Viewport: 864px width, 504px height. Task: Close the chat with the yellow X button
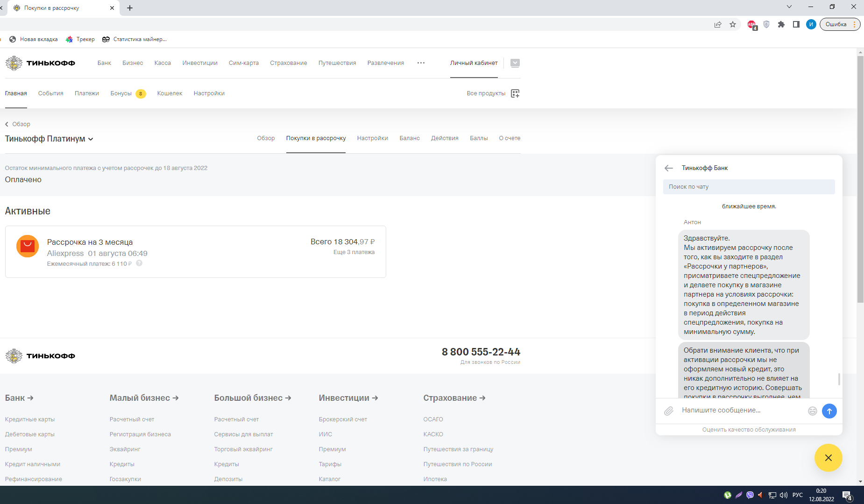point(829,458)
